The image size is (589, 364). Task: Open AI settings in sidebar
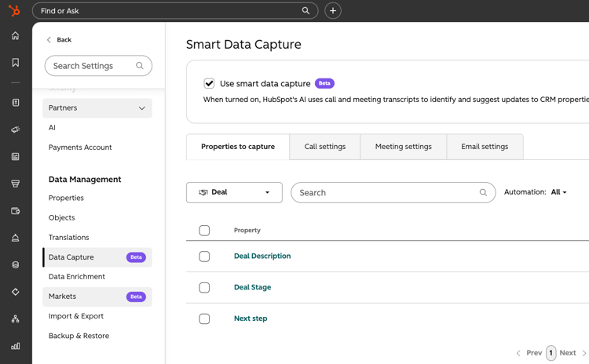pyautogui.click(x=52, y=128)
